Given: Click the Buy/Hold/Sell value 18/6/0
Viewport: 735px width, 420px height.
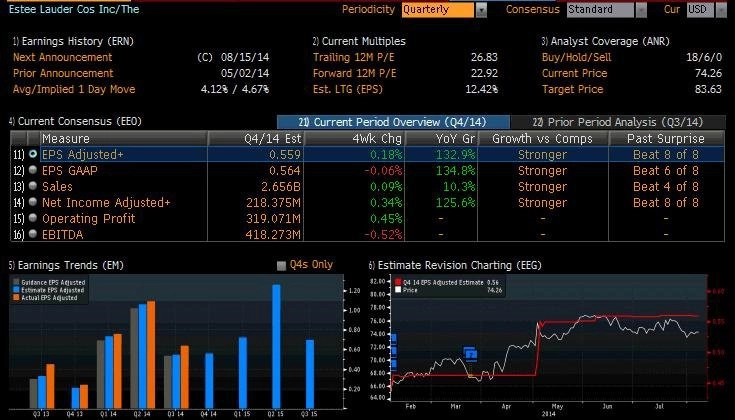Looking at the screenshot, I should pyautogui.click(x=704, y=57).
